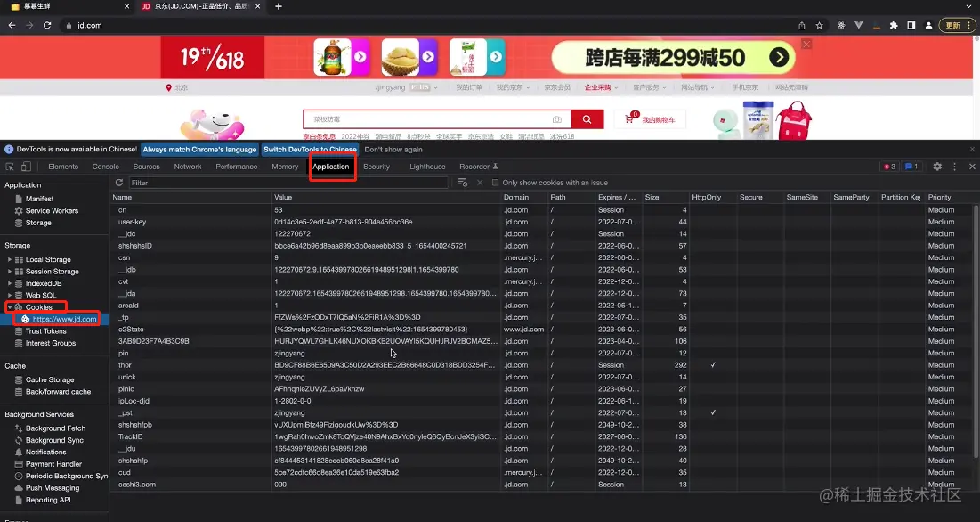Image resolution: width=980 pixels, height=522 pixels.
Task: Expand IndexedDB tree node
Action: click(10, 284)
